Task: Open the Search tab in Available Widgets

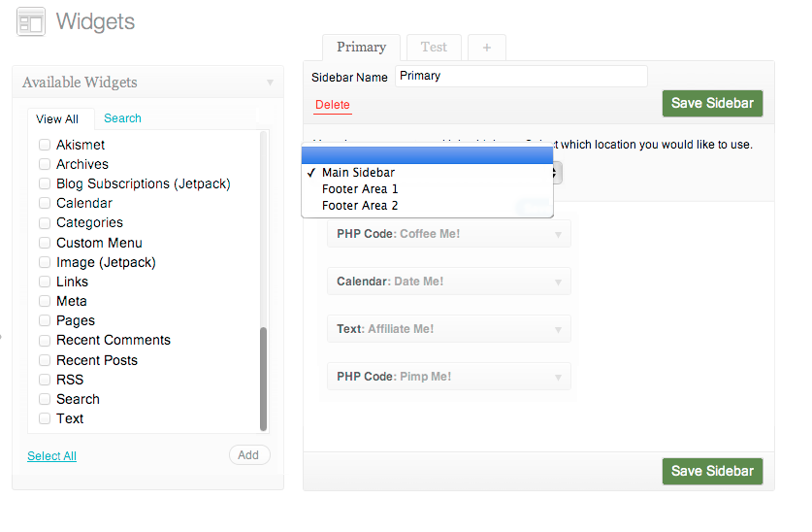Action: click(x=122, y=118)
